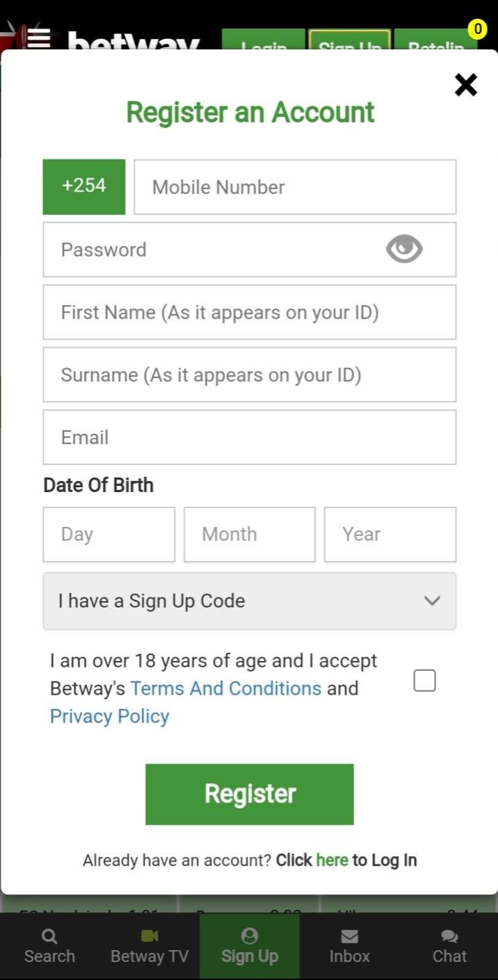Select the Betway TV camera icon
This screenshot has width=498, height=980.
point(148,936)
